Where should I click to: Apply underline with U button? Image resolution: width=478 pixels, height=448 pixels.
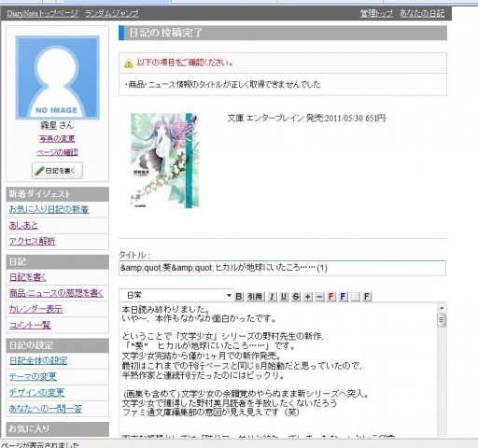[284, 296]
